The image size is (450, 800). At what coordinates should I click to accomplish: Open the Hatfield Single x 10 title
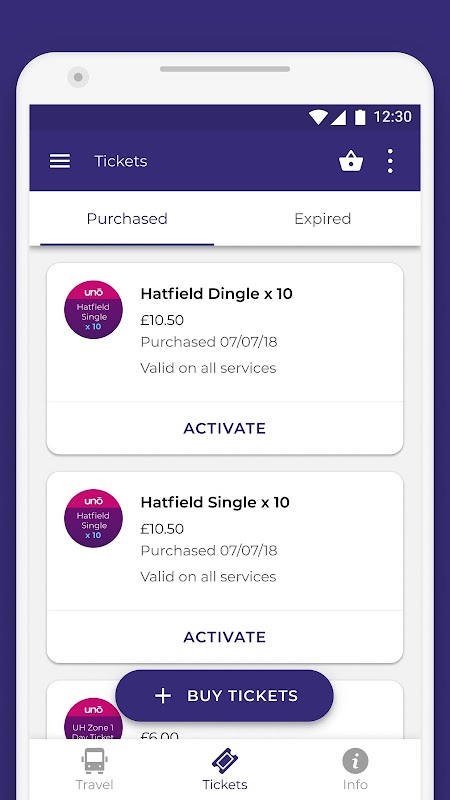tap(215, 503)
